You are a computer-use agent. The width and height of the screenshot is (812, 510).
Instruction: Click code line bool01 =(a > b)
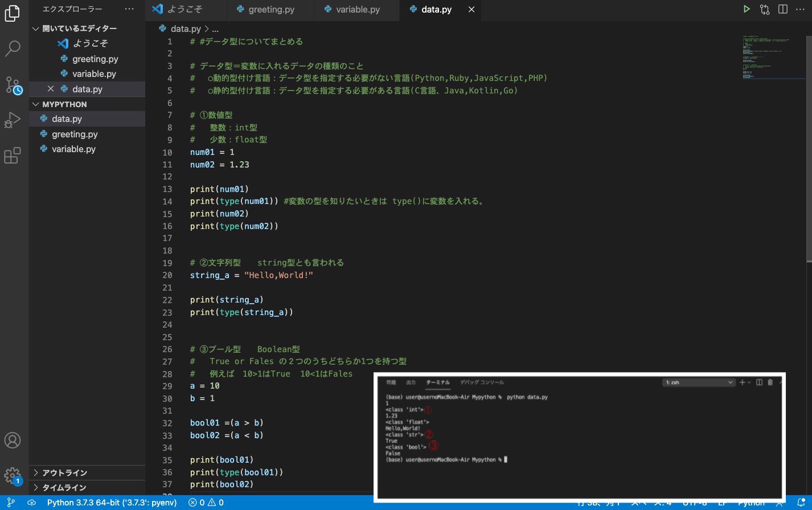tap(227, 423)
